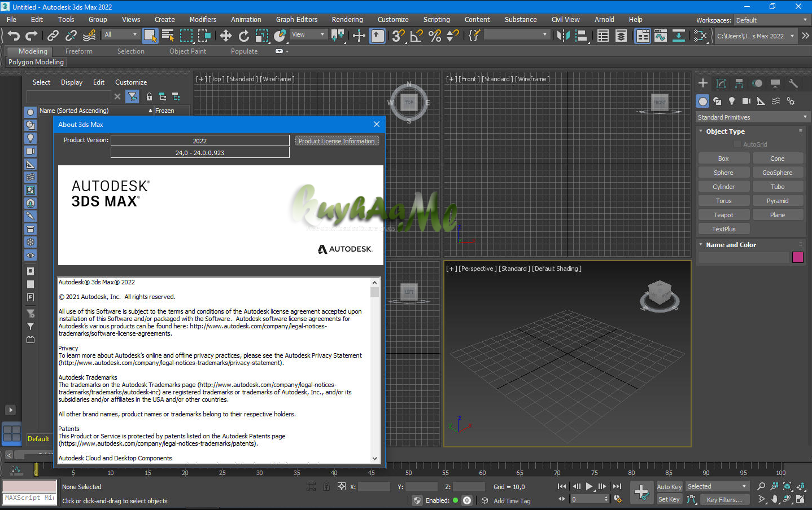Open Key Filters dialog

(x=724, y=499)
